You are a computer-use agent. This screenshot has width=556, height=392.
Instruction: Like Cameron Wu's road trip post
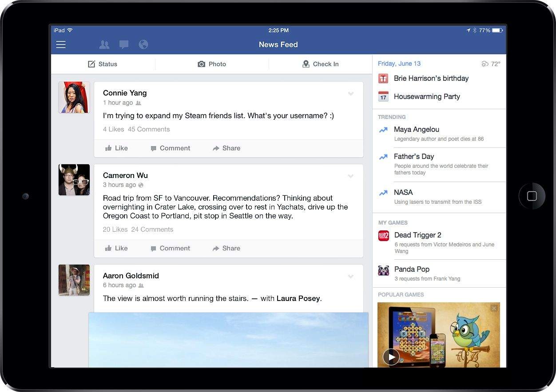(116, 248)
